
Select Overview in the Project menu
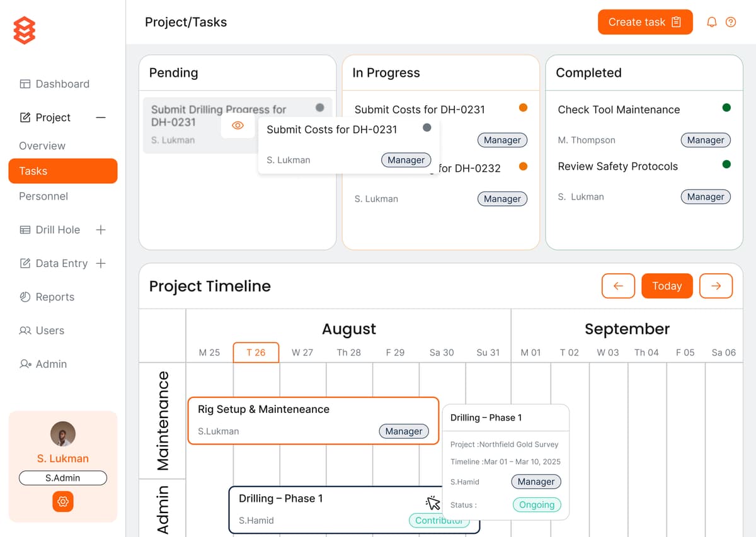click(x=42, y=145)
